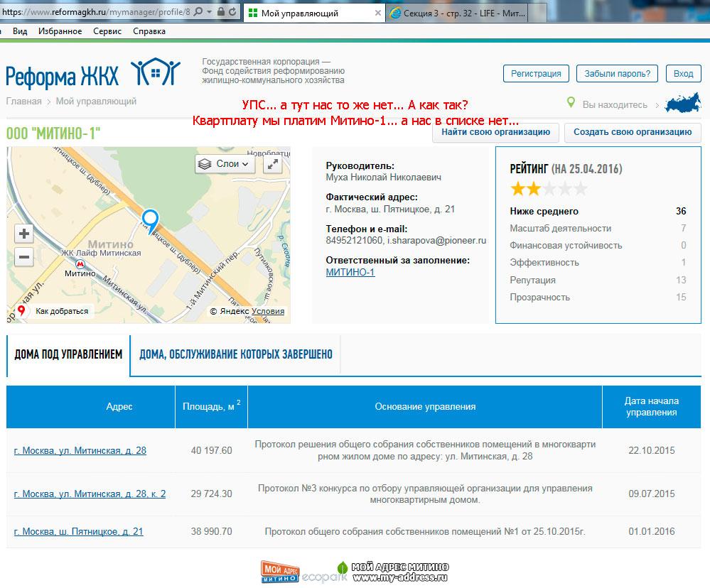Open г. Москва, ш. Пятницкое, д. 21 link

pos(78,531)
